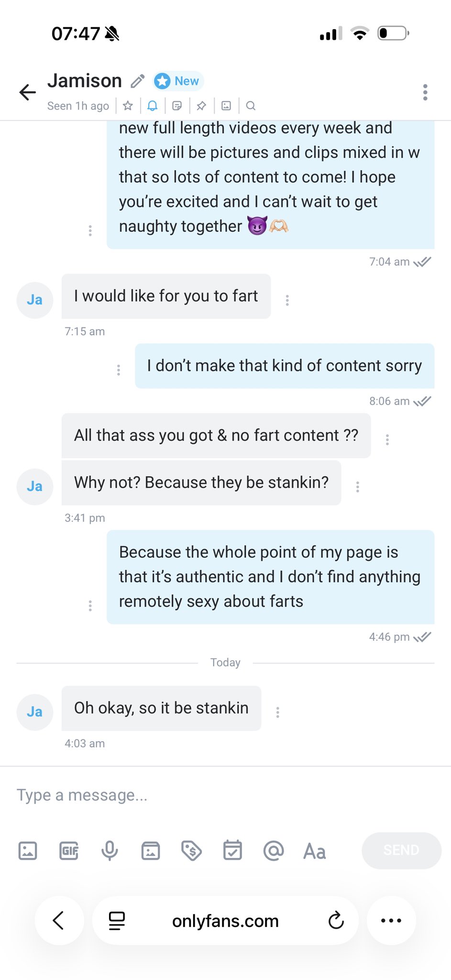
Task: Click the SEND button
Action: (401, 850)
